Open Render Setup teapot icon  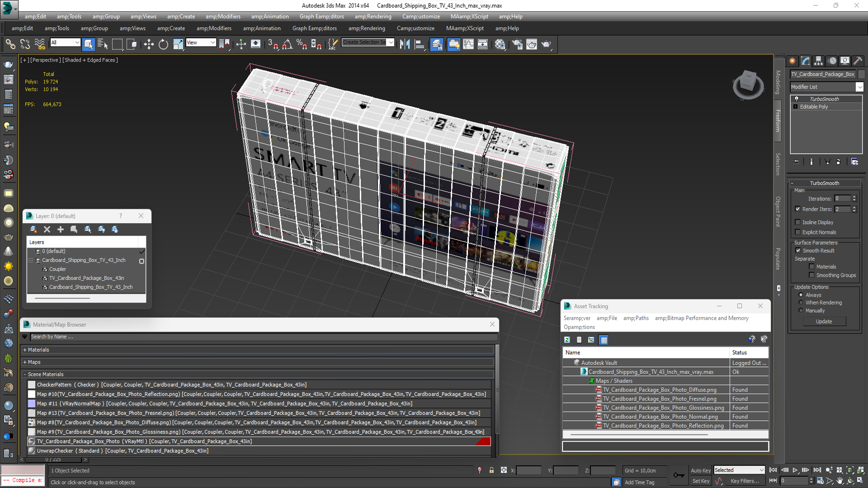pyautogui.click(x=517, y=44)
